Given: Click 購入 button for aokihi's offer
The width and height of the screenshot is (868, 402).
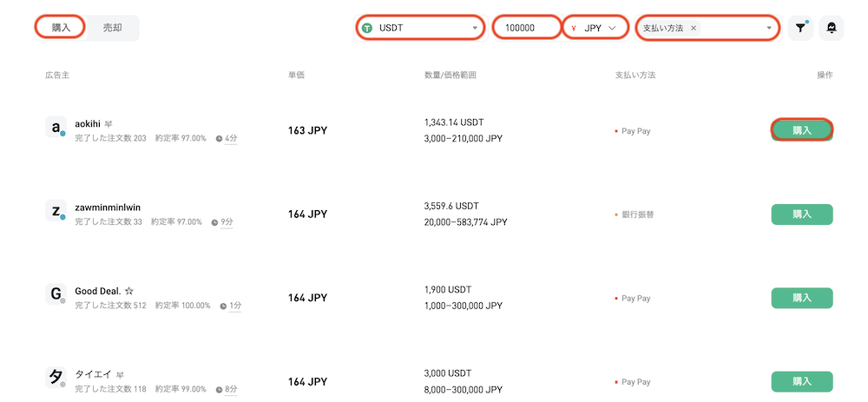Looking at the screenshot, I should pyautogui.click(x=801, y=130).
